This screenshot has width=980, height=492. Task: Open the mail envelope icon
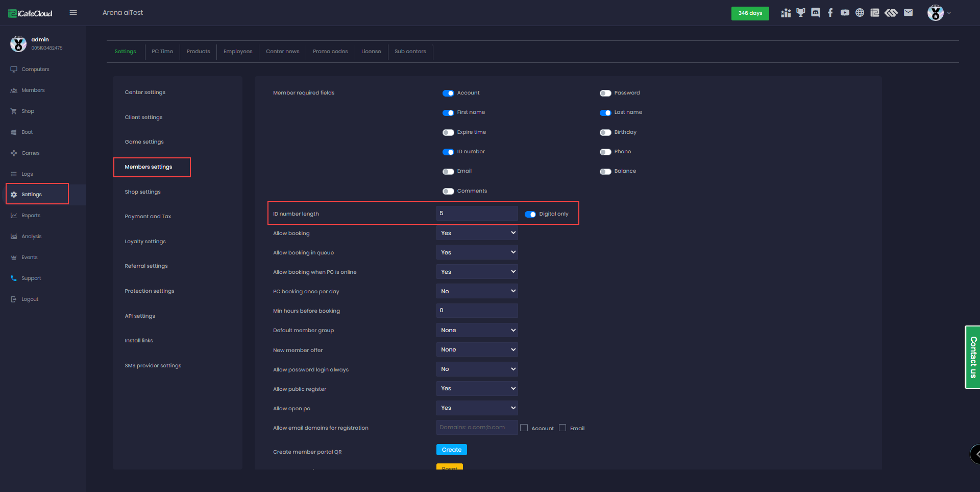tap(908, 13)
